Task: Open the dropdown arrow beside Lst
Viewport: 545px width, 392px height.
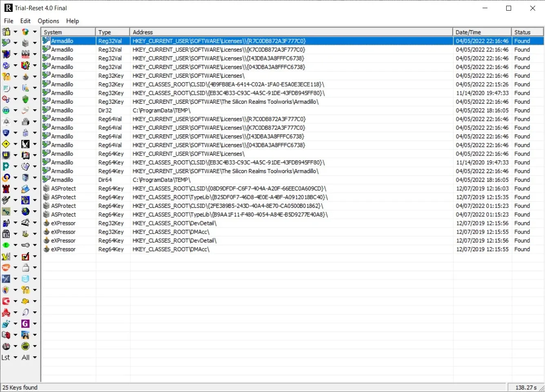Action: (x=16, y=358)
